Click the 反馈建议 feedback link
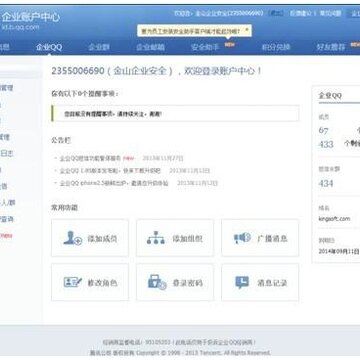This screenshot has height=360, width=360. coord(301,13)
